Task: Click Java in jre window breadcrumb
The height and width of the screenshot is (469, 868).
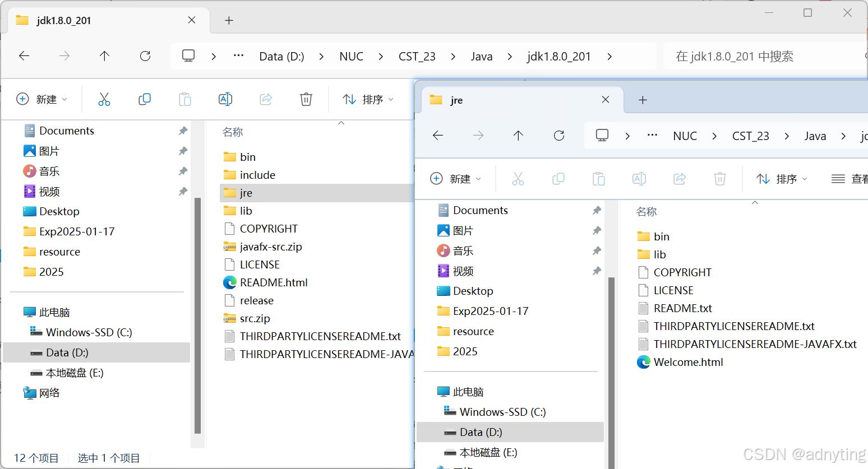Action: (815, 136)
